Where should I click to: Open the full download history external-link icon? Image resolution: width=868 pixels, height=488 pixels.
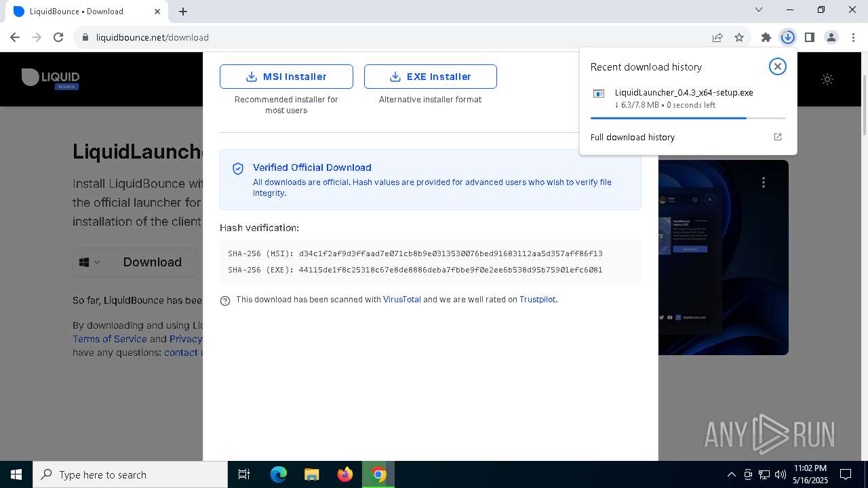pos(778,137)
